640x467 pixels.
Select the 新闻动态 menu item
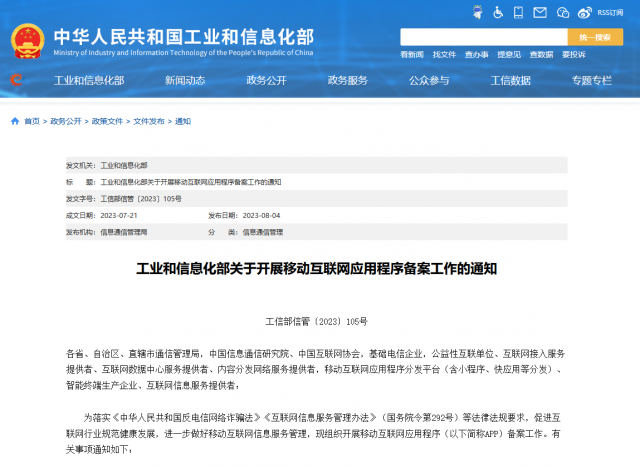185,80
